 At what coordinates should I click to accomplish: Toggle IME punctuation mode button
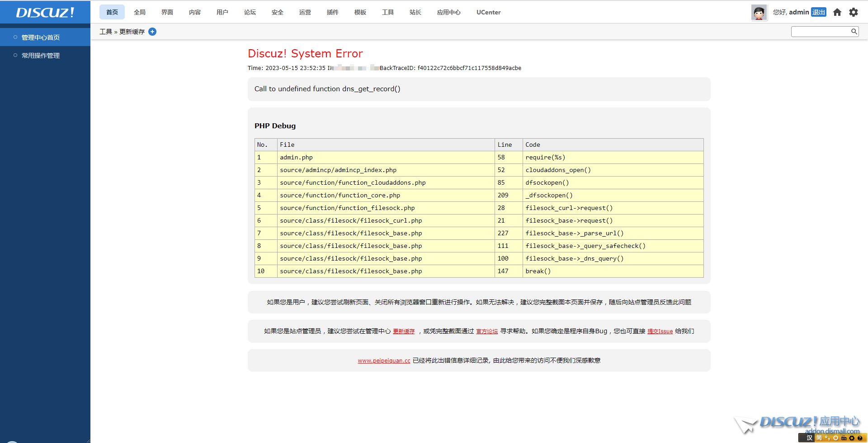[827, 438]
